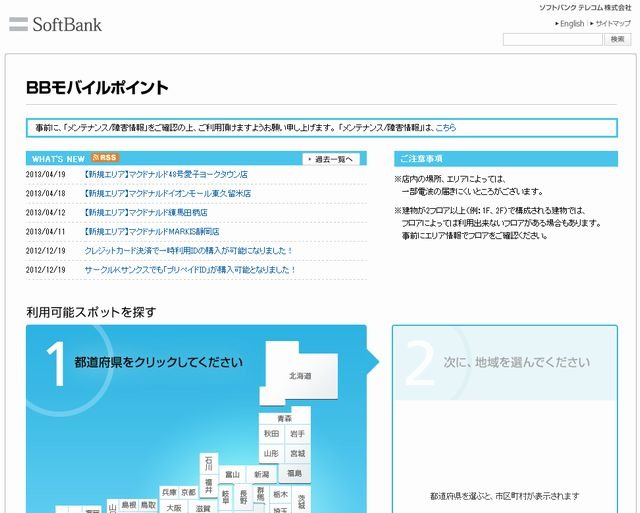Click the BBモバイルポイント page title
Image resolution: width=640 pixels, height=513 pixels.
click(97, 88)
